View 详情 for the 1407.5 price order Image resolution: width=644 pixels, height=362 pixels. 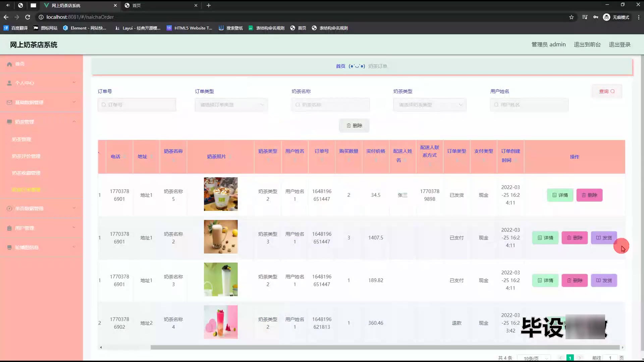(545, 238)
